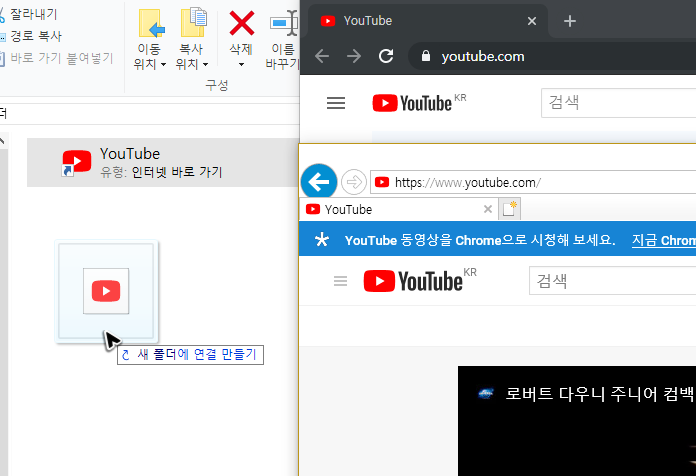
Task: Open the YouTube guide menu in Internet Explorer
Action: [340, 281]
